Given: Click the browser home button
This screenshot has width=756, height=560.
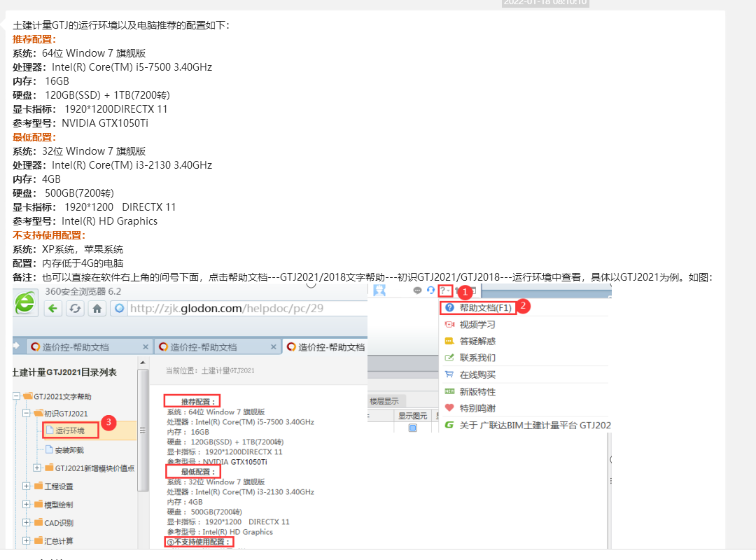Looking at the screenshot, I should click(97, 308).
